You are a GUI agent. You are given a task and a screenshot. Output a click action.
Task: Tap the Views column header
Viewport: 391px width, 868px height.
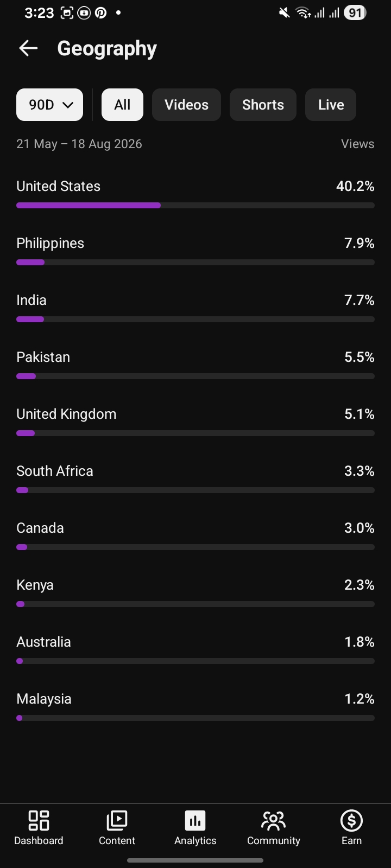point(357,144)
